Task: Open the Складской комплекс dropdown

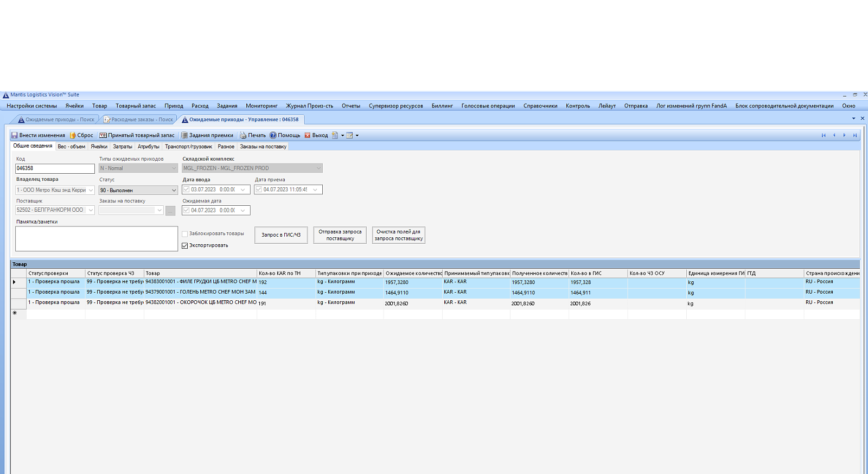Action: 318,168
